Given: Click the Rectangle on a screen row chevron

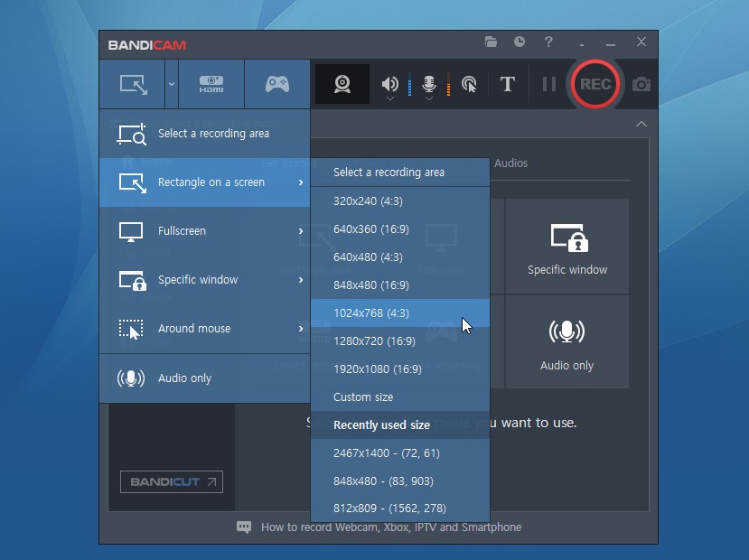Looking at the screenshot, I should click(x=301, y=182).
